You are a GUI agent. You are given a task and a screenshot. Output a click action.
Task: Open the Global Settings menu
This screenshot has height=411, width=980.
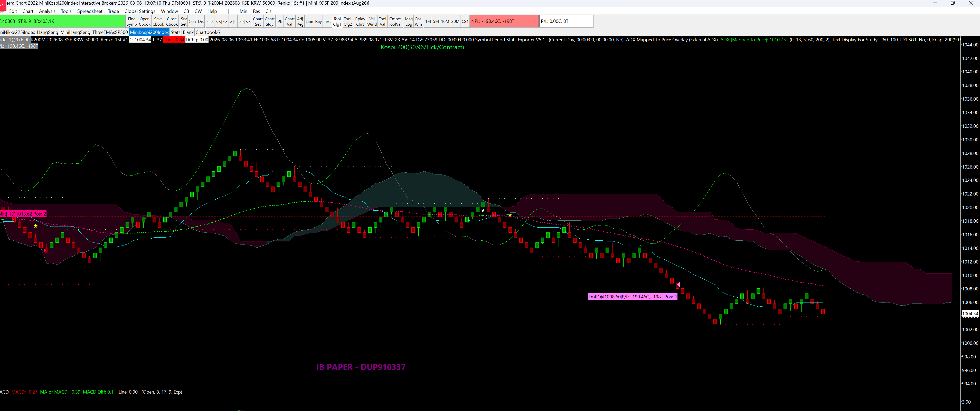click(x=140, y=11)
